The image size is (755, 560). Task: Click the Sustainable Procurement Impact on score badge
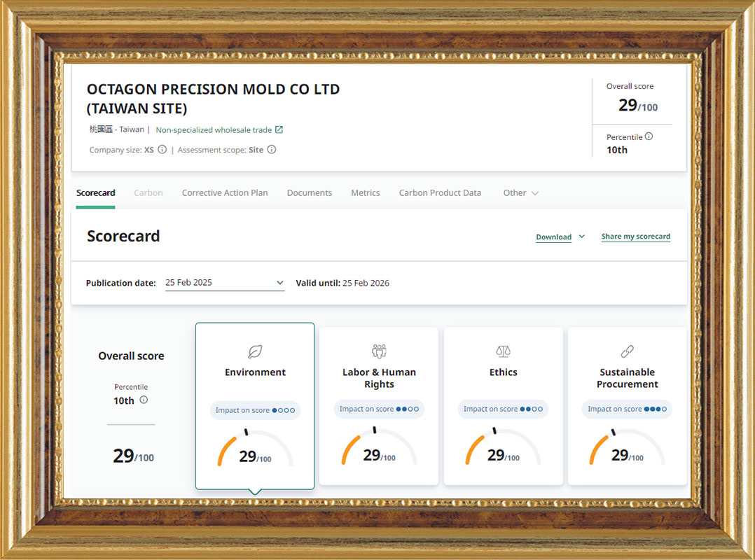coord(627,409)
